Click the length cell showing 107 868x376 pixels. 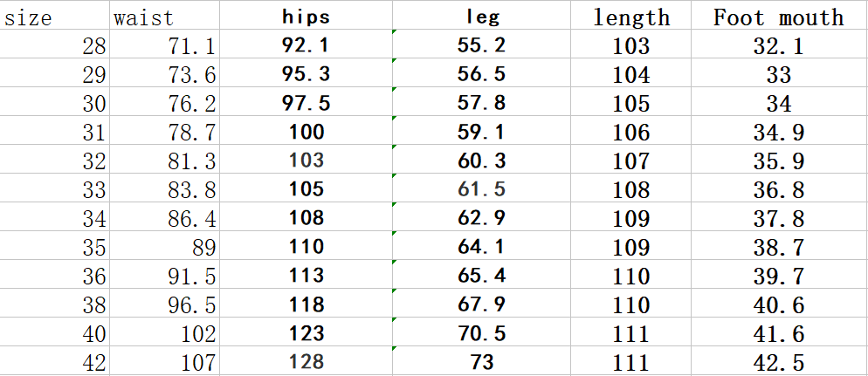pos(631,161)
